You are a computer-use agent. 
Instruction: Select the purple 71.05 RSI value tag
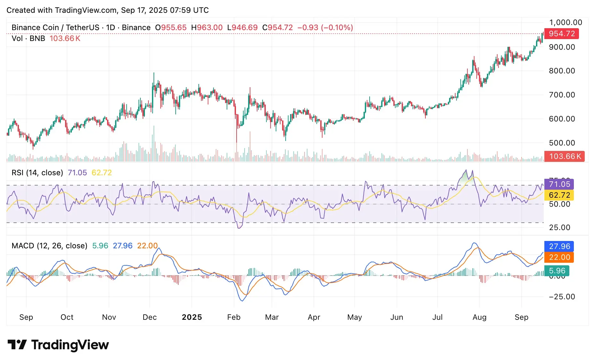pyautogui.click(x=559, y=184)
